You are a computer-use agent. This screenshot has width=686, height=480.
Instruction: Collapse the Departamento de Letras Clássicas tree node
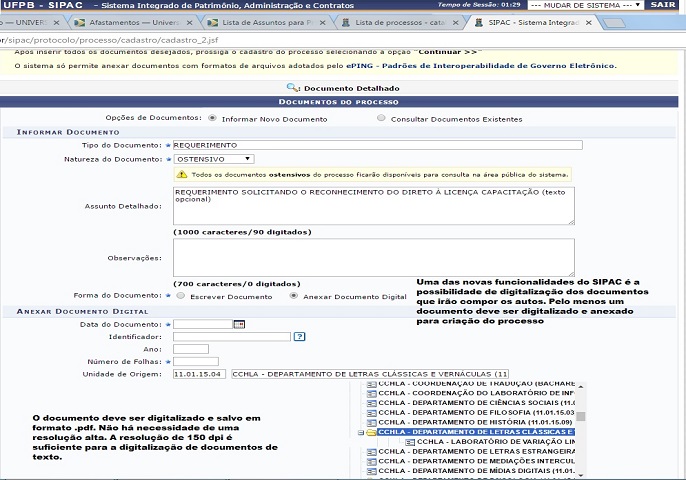pyautogui.click(x=361, y=432)
